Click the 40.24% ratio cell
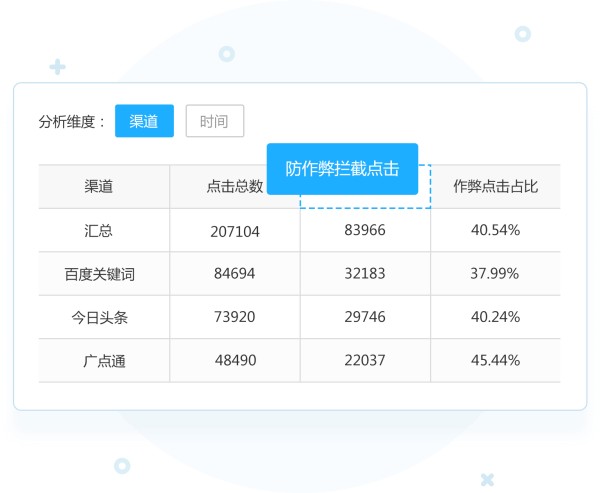The width and height of the screenshot is (600, 493). tap(495, 317)
